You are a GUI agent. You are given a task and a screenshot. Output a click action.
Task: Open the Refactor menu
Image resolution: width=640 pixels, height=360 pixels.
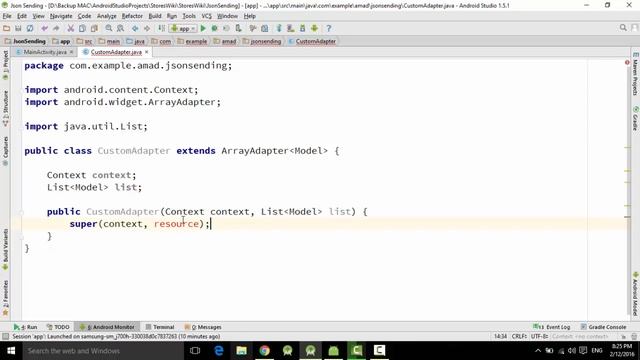coord(132,16)
